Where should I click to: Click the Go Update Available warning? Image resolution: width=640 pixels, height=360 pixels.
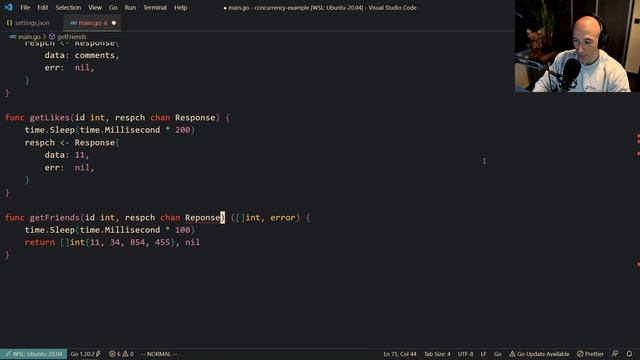tap(539, 354)
